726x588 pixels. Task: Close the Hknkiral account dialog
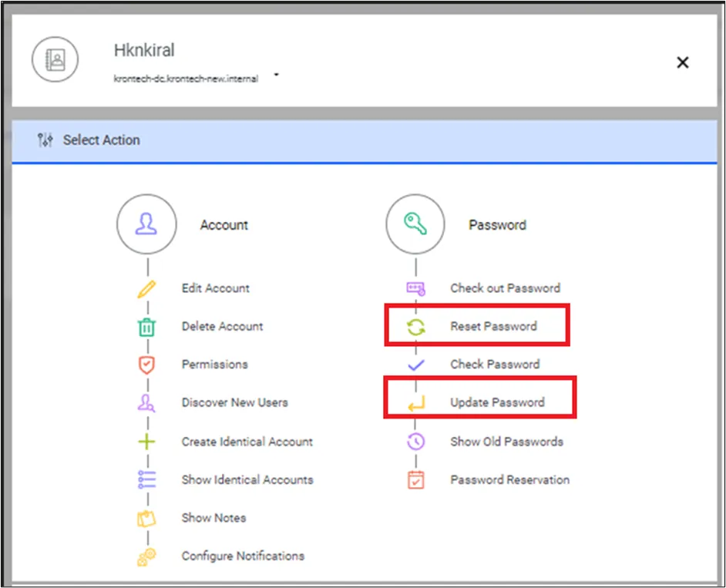click(683, 62)
